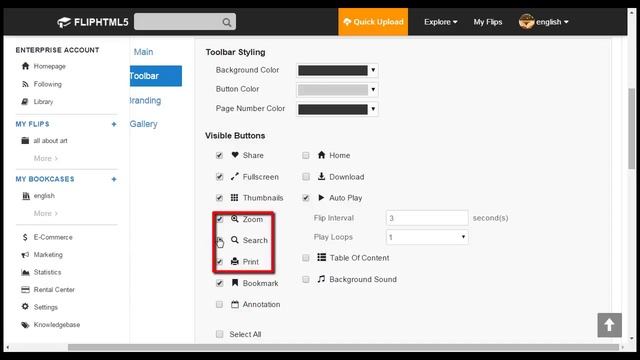Click the english bookcase icon
Screen dimensions: 640x360
click(x=26, y=196)
